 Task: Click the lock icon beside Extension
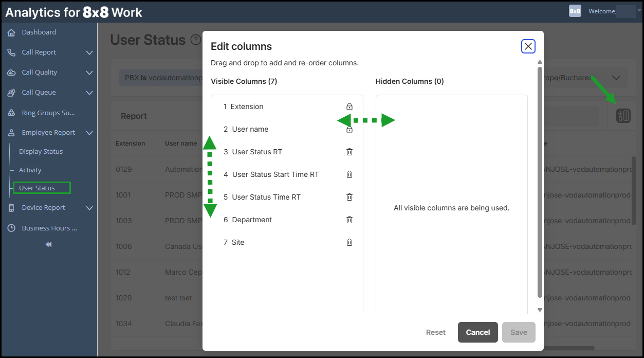click(x=349, y=107)
